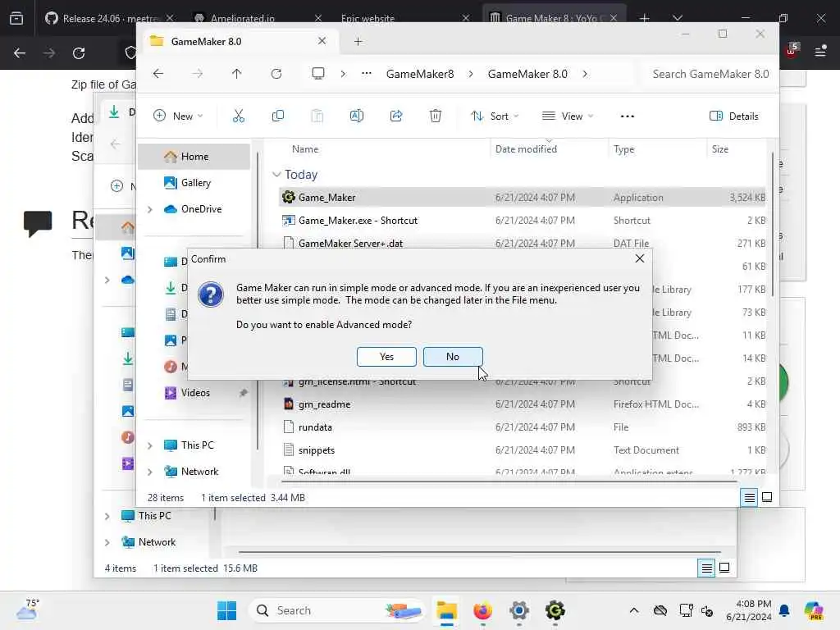
Task: Toggle the Details pane button
Action: point(734,116)
